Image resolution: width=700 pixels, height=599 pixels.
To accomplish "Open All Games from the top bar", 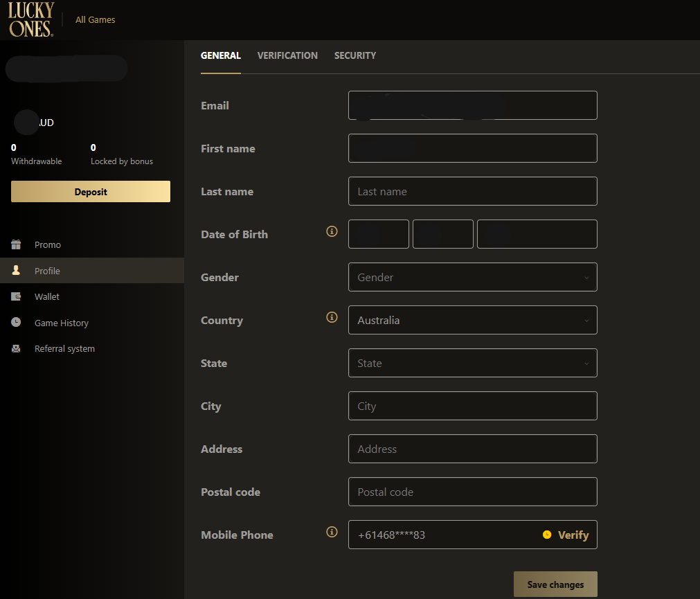I will pyautogui.click(x=95, y=19).
